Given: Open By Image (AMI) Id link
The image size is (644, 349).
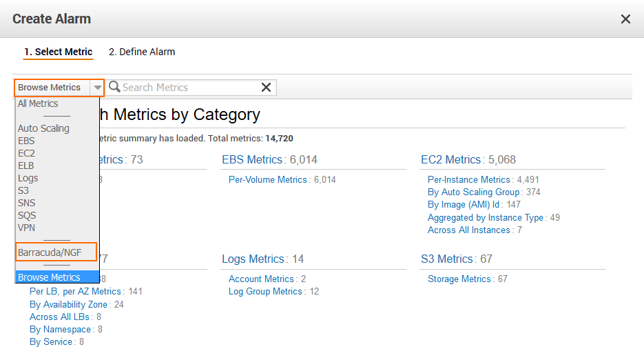Looking at the screenshot, I should (x=464, y=204).
